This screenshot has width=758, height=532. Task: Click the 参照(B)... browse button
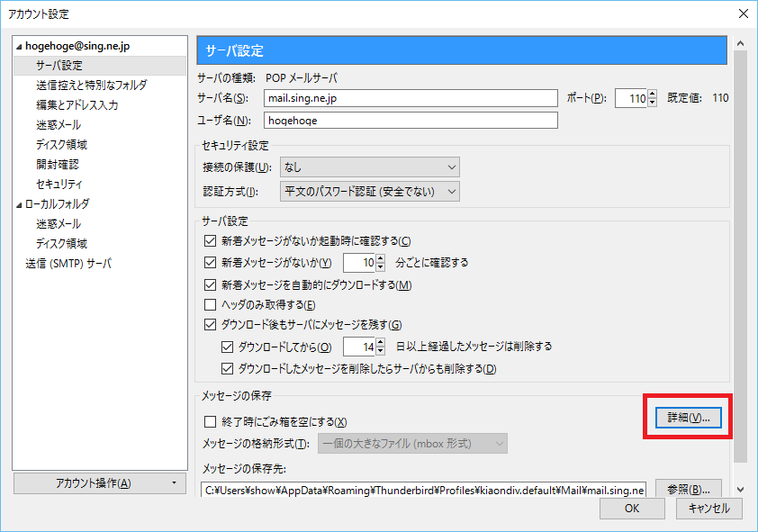[689, 489]
